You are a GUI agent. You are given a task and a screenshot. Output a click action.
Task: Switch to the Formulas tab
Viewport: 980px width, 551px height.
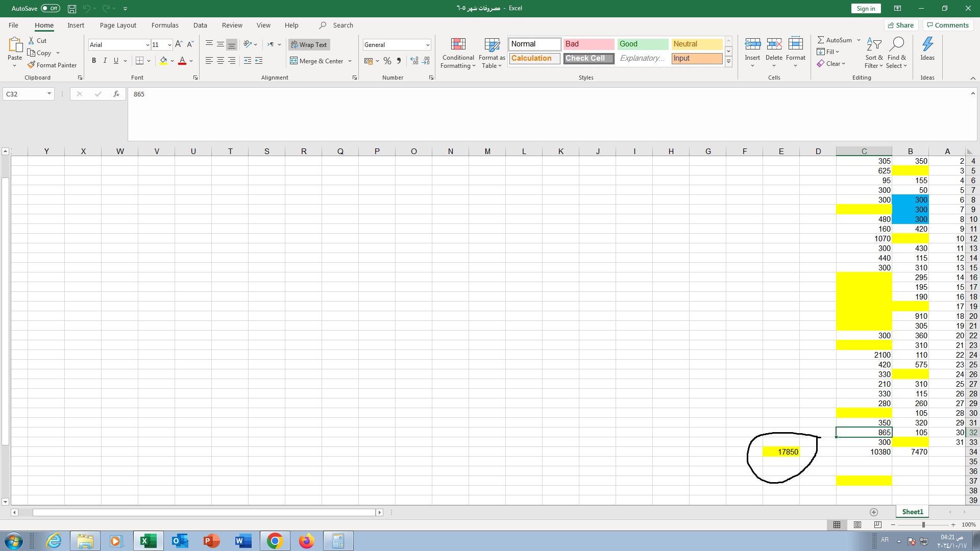click(x=165, y=25)
